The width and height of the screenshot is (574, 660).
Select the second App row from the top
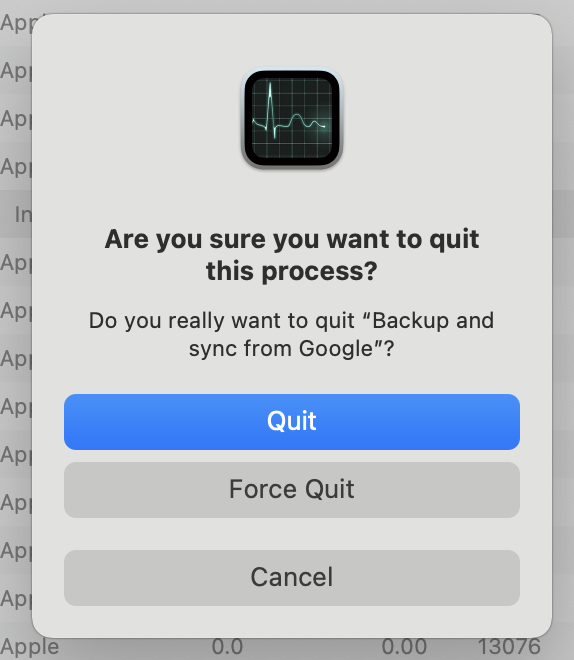[16, 71]
